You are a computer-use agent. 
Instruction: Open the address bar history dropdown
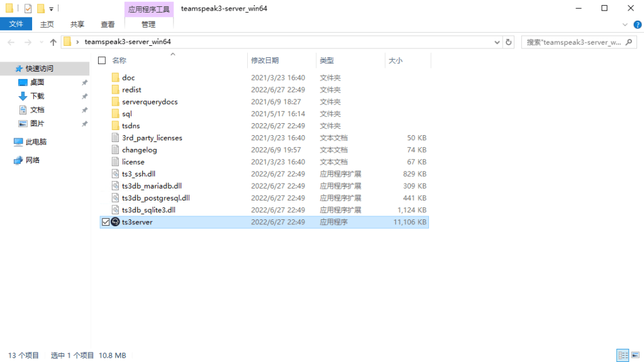tap(497, 43)
